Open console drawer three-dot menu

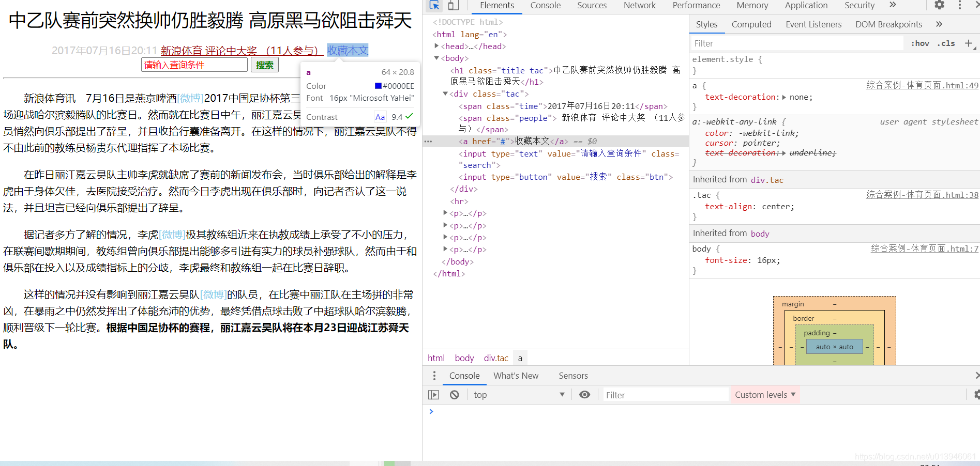434,376
